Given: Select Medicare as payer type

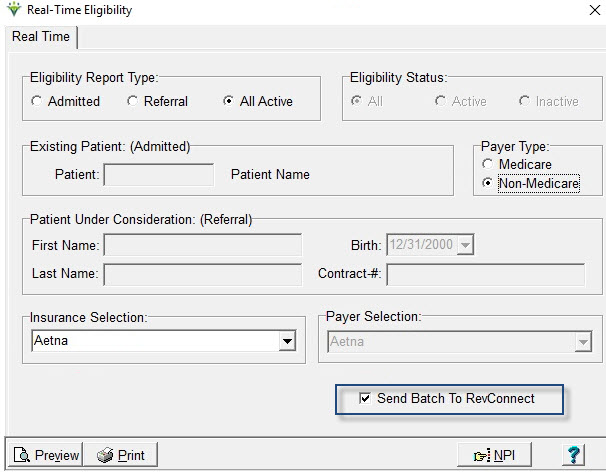Looking at the screenshot, I should click(x=487, y=164).
